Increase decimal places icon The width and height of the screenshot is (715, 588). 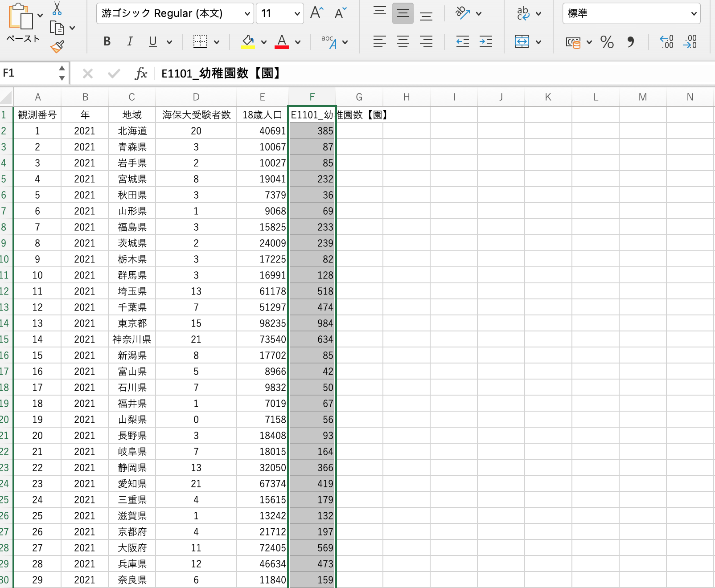(x=667, y=42)
